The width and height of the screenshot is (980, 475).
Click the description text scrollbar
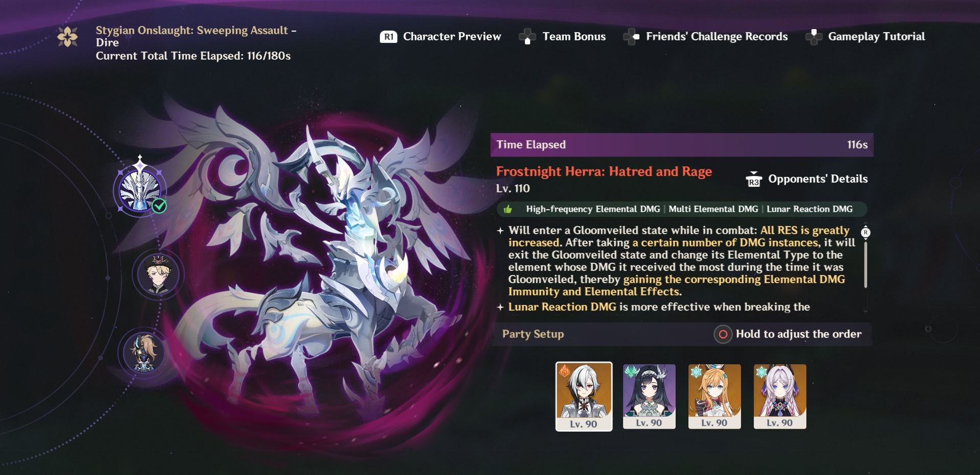point(866,265)
